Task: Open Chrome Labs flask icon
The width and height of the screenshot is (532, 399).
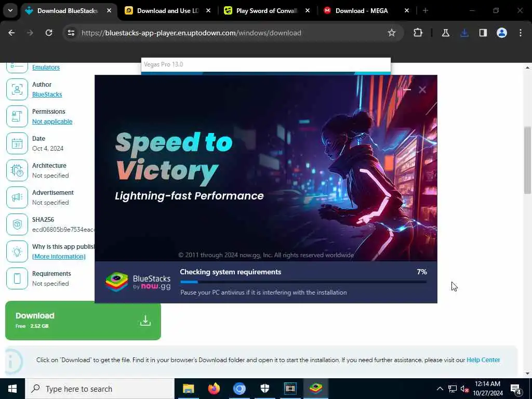Action: (x=445, y=33)
